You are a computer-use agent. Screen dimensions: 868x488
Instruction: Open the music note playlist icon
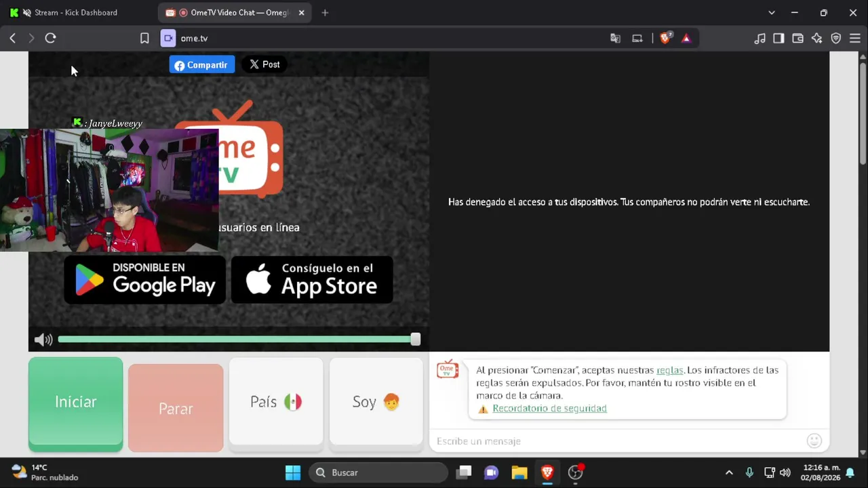click(759, 39)
